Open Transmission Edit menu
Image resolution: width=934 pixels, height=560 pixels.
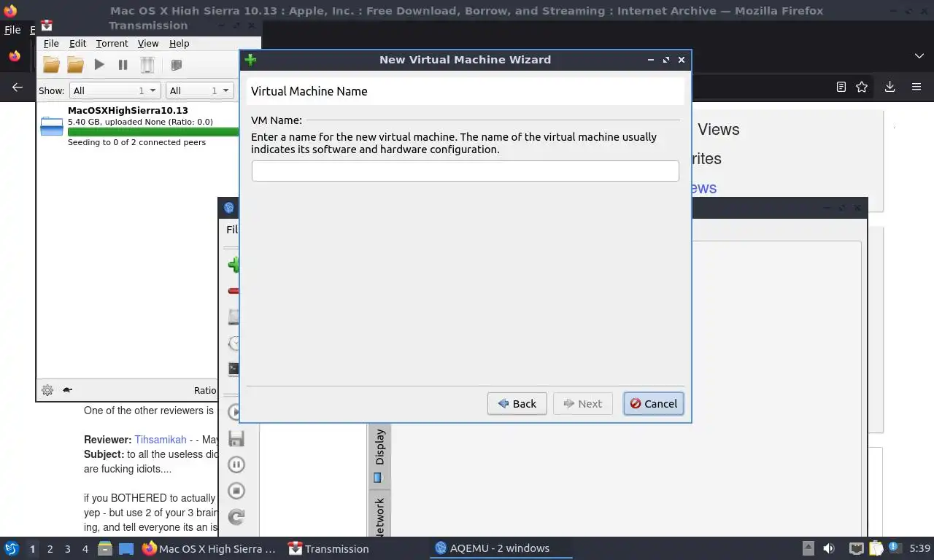(77, 44)
